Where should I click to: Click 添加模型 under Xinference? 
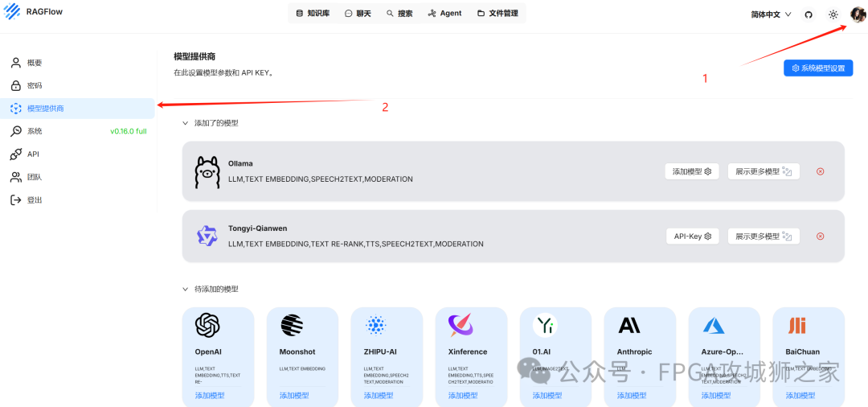pos(463,396)
